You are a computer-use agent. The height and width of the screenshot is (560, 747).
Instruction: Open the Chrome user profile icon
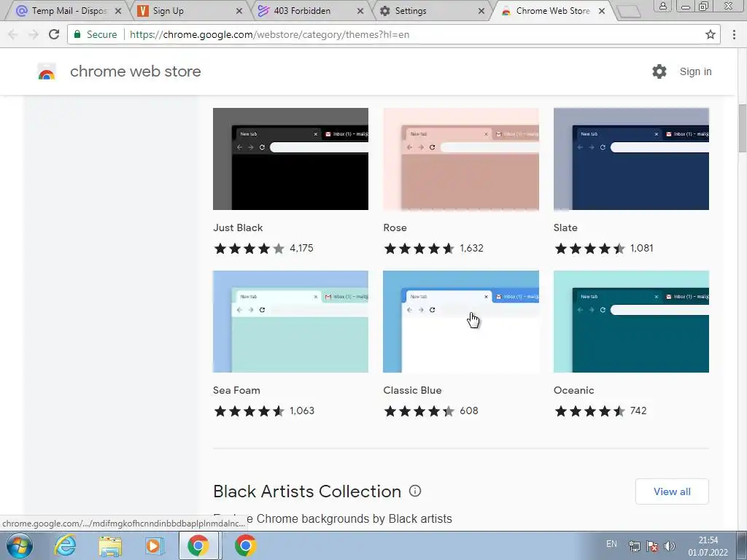(x=662, y=6)
